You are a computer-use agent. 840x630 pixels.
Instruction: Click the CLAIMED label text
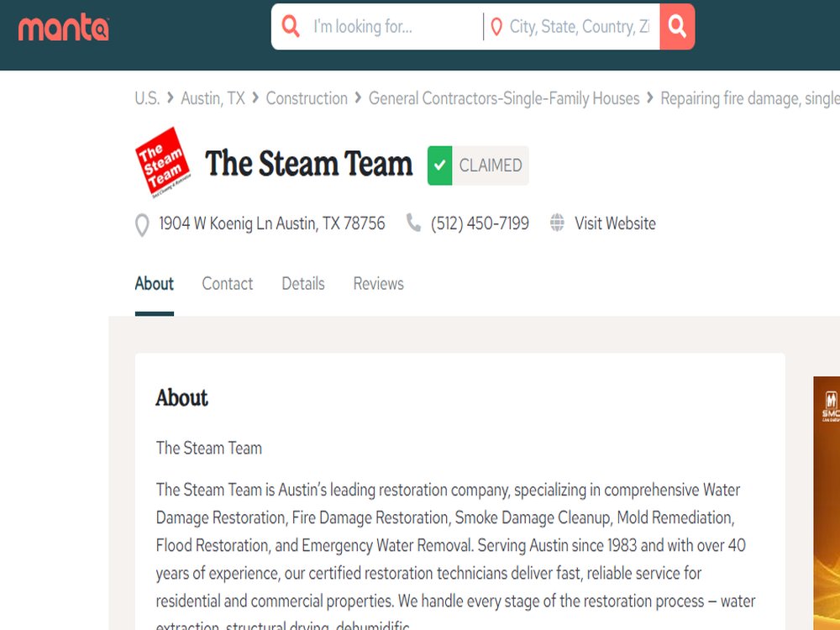pos(491,165)
